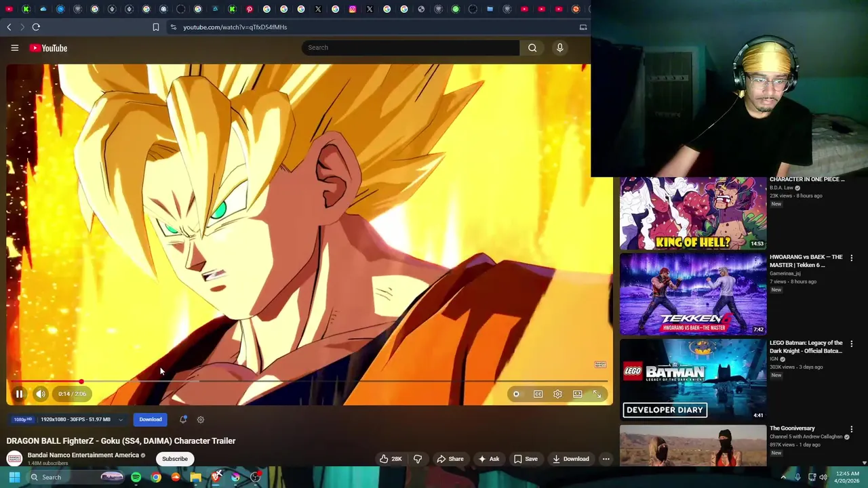868x488 pixels.
Task: Click the Ask button
Action: point(489,459)
